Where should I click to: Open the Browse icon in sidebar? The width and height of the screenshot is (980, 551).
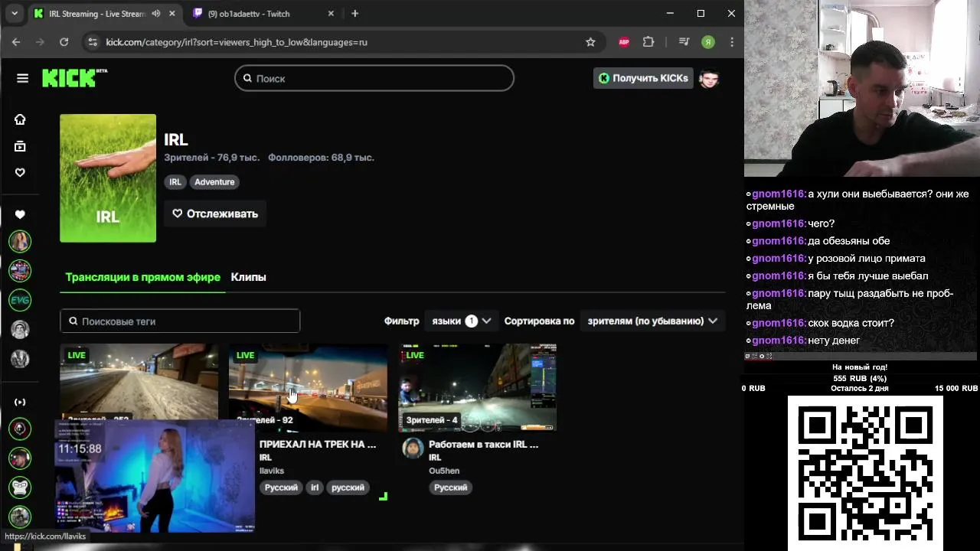pyautogui.click(x=20, y=146)
